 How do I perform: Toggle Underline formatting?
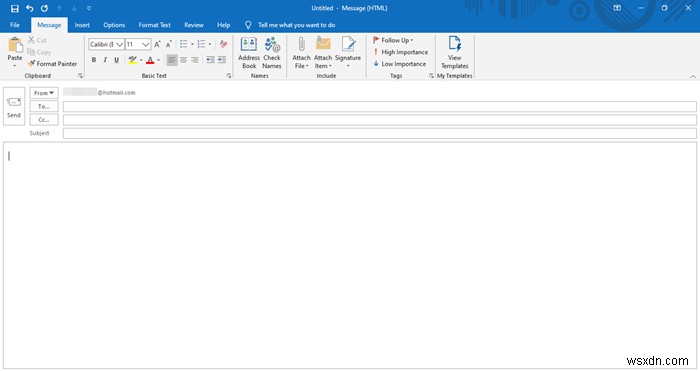(x=117, y=60)
